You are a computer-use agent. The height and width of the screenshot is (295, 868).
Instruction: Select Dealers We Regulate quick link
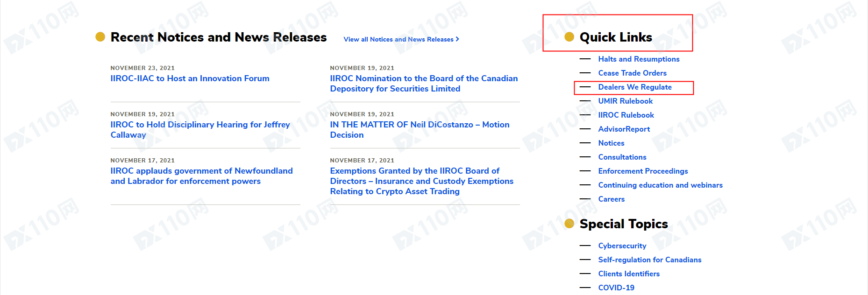coord(635,87)
